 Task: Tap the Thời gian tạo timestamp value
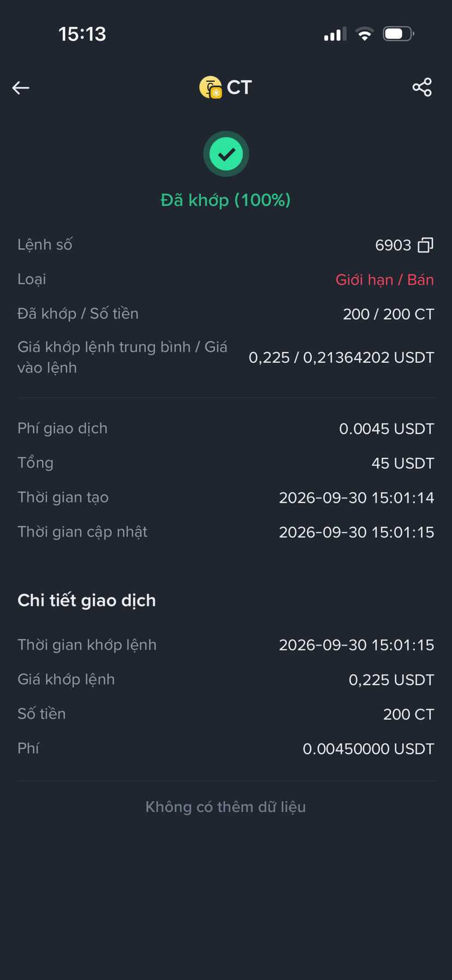(x=356, y=498)
